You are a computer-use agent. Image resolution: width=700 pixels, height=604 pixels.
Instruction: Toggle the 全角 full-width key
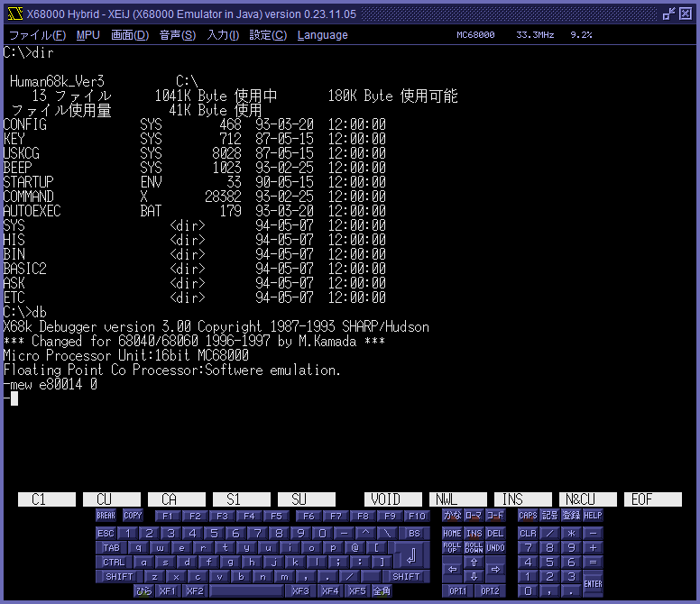click(x=382, y=591)
